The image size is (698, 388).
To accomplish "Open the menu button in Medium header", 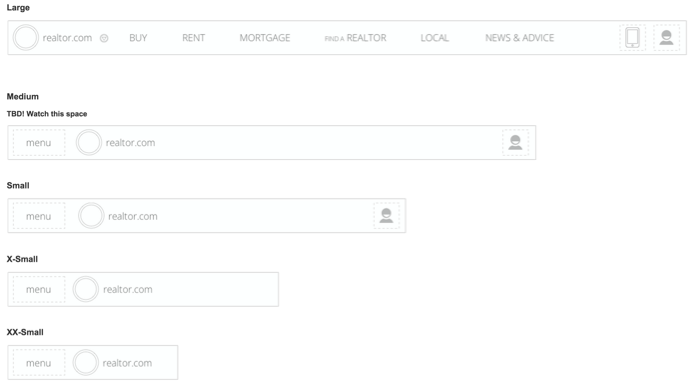I will pos(39,142).
